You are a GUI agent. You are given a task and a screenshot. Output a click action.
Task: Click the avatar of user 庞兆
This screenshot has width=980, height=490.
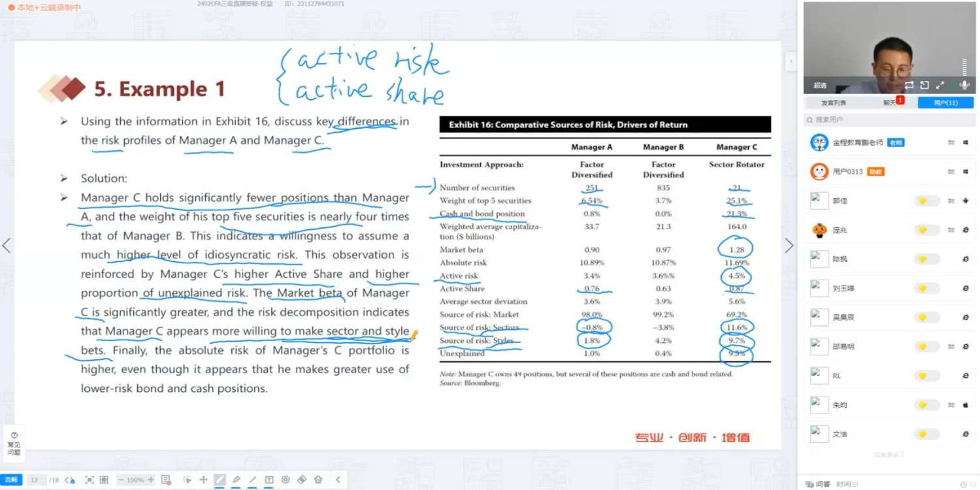point(819,230)
